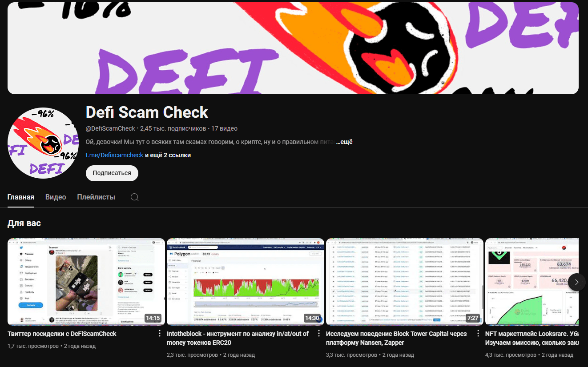This screenshot has width=588, height=367.
Task: Click '1,7 тыс. просмотров • 2 года назад'
Action: [52, 346]
